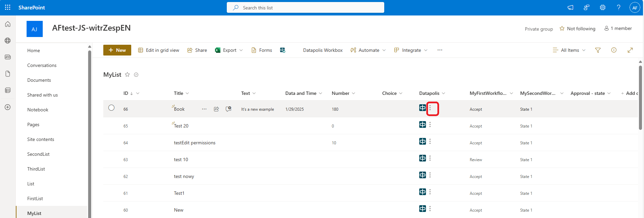Open the All Items view dropdown
The width and height of the screenshot is (644, 218).
(569, 50)
